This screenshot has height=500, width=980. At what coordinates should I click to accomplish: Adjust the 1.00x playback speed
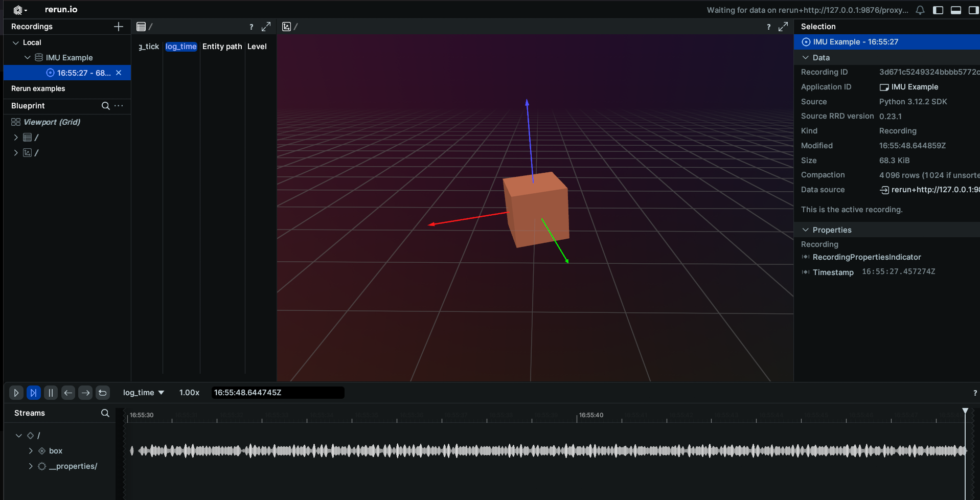[x=189, y=393]
